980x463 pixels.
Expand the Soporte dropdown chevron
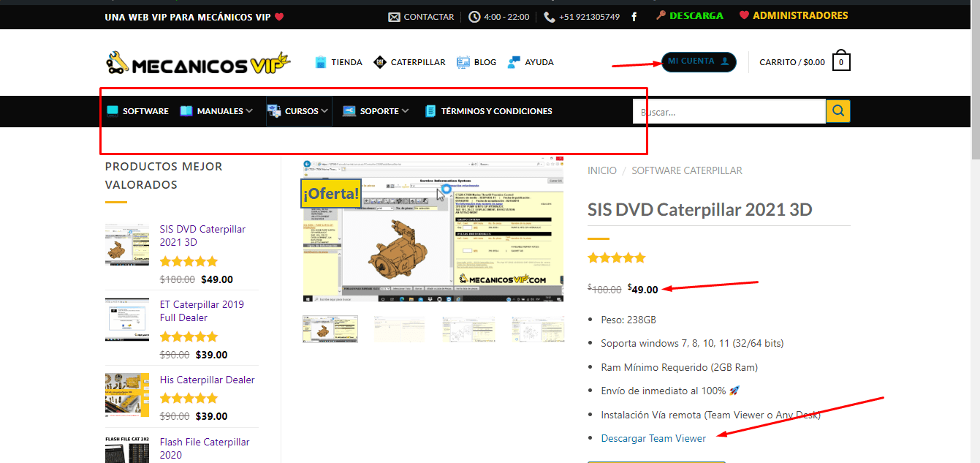click(x=405, y=111)
